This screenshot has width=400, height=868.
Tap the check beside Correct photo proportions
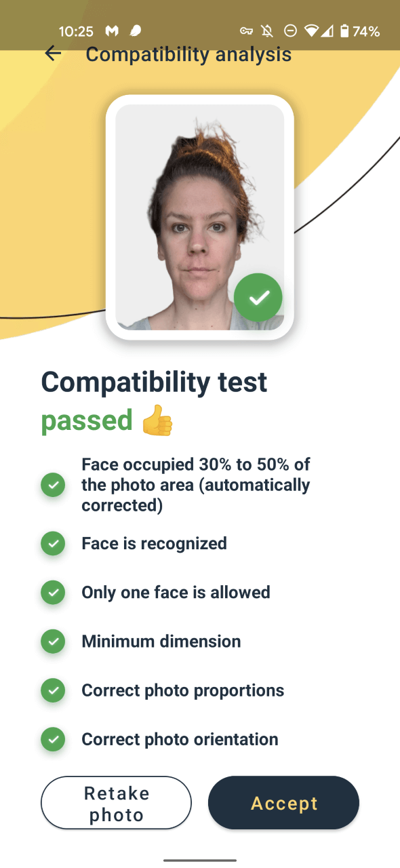click(53, 690)
